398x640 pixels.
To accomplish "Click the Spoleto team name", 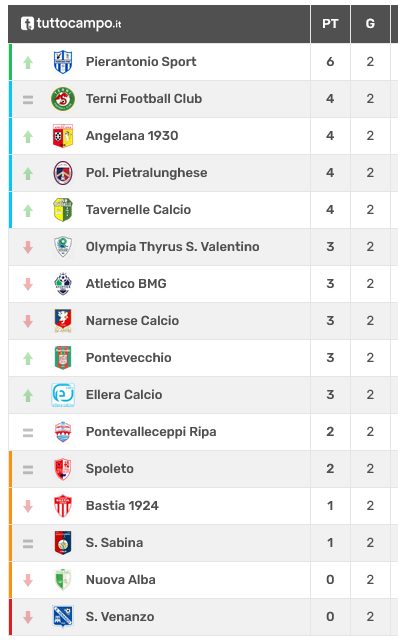I will click(x=110, y=469).
